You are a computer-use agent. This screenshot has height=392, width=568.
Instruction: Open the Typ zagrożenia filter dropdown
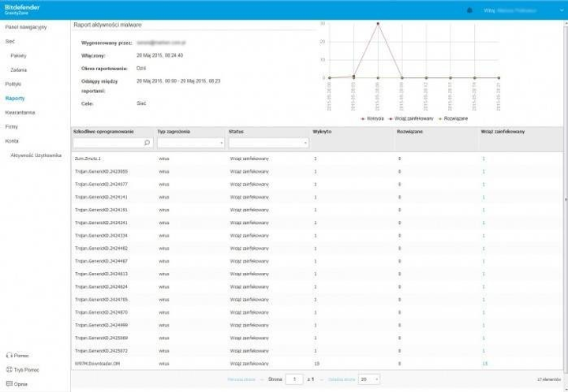tap(191, 143)
